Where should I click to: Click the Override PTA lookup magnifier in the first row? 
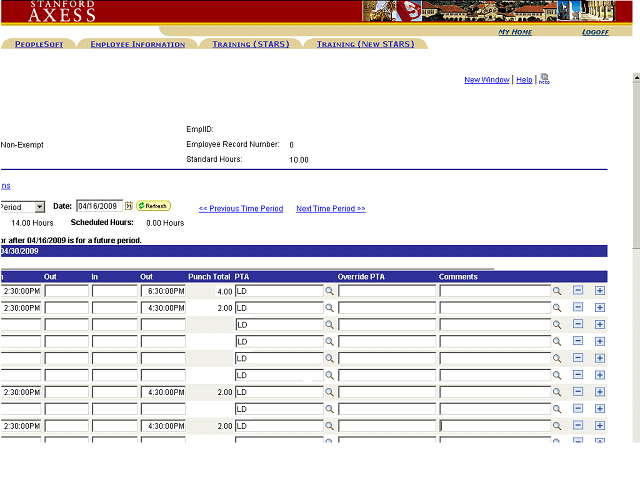pos(557,291)
